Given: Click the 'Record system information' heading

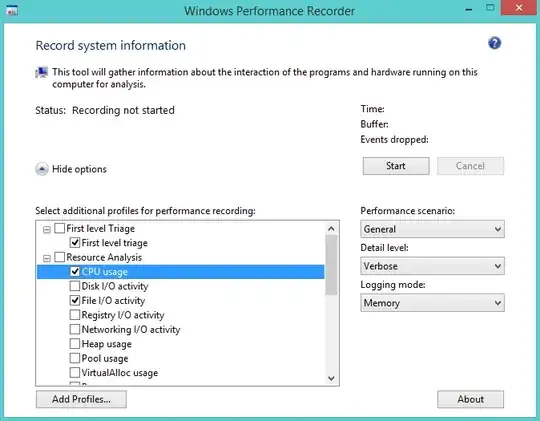Looking at the screenshot, I should 111,45.
